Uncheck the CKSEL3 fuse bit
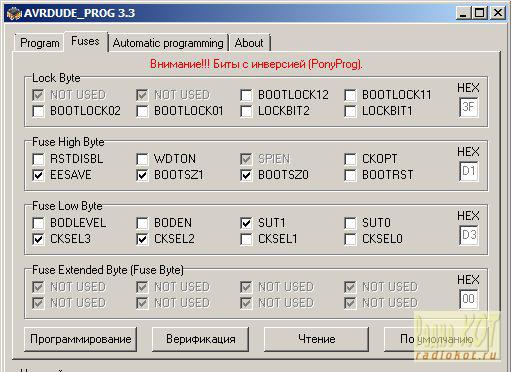 [38, 239]
